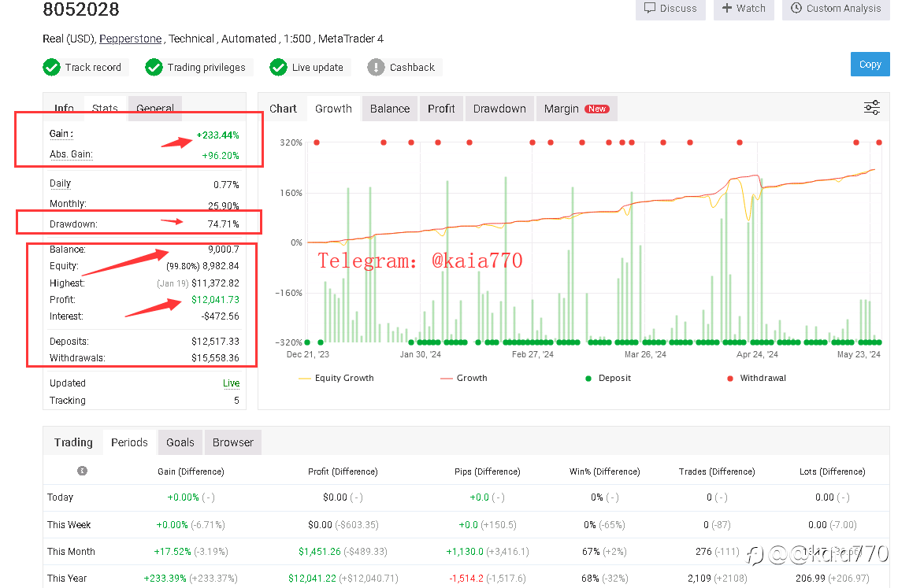Click the Cashback gray exclamation icon
Viewport: 898px width, 588px height.
[x=377, y=68]
